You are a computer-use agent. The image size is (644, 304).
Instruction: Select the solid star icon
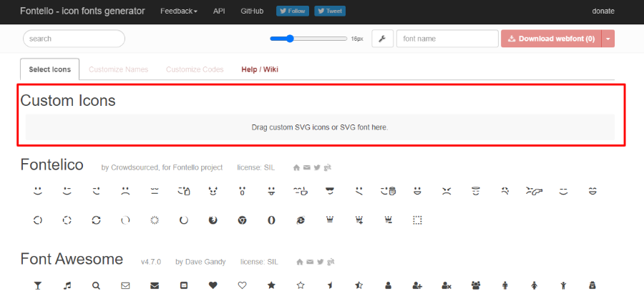click(x=271, y=285)
